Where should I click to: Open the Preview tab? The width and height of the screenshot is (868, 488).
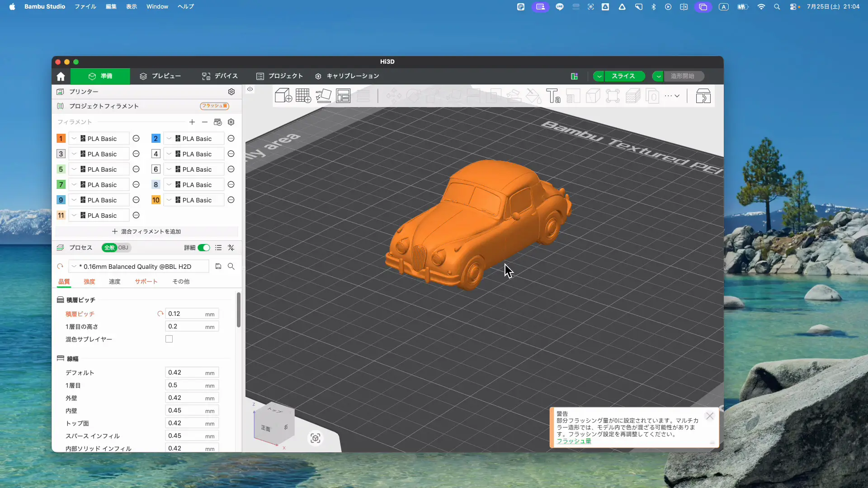tap(160, 76)
